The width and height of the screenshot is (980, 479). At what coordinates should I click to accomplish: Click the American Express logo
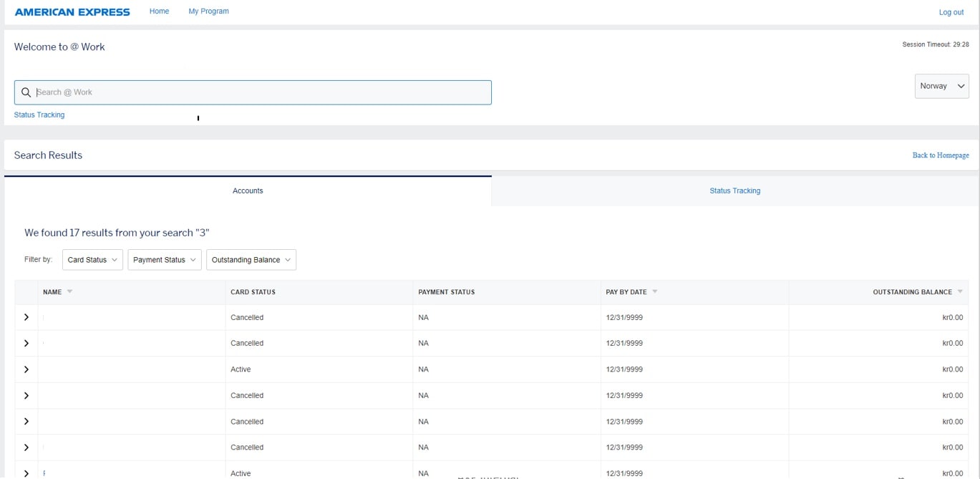coord(72,12)
